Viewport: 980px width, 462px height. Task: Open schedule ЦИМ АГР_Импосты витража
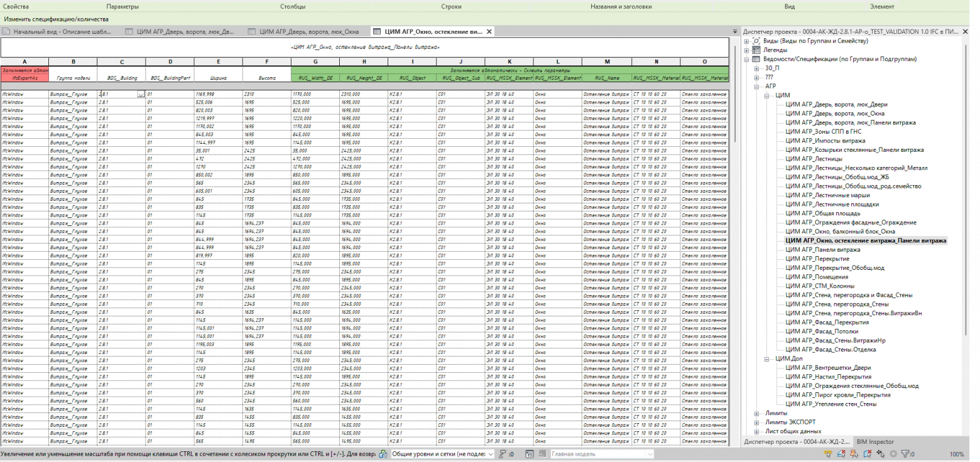click(825, 141)
